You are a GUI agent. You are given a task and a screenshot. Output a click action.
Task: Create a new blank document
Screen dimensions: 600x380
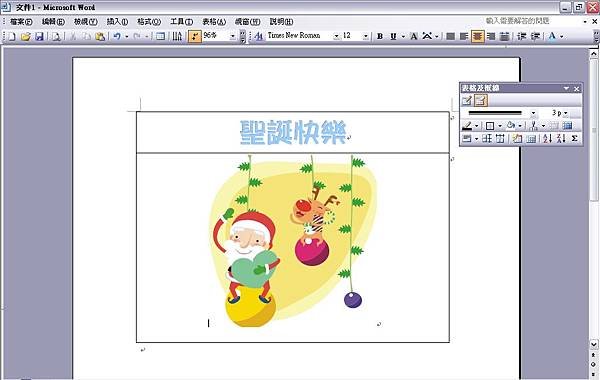coord(12,36)
